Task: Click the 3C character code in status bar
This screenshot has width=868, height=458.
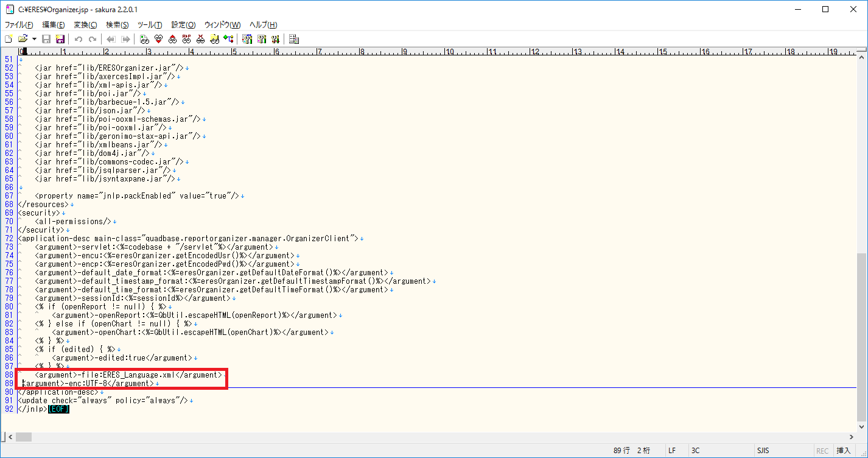Action: tap(695, 451)
